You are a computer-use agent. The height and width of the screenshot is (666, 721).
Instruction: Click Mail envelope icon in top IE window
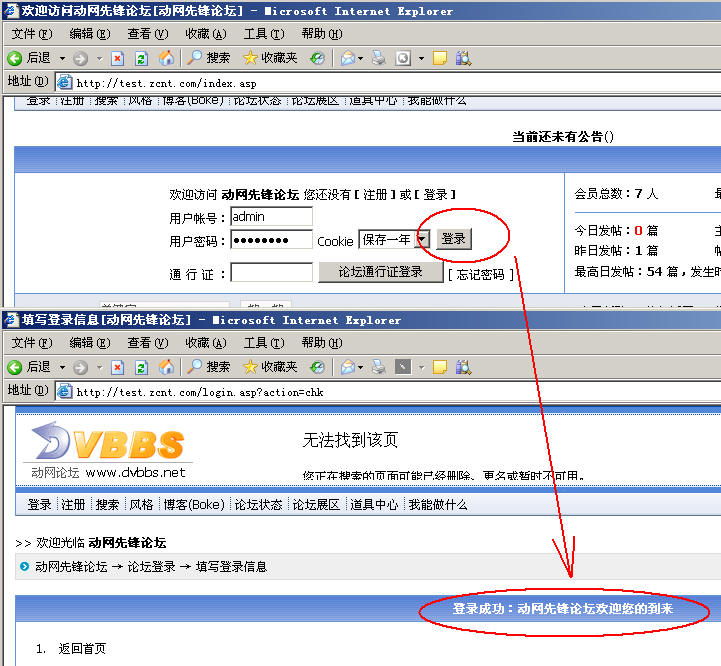click(x=348, y=58)
